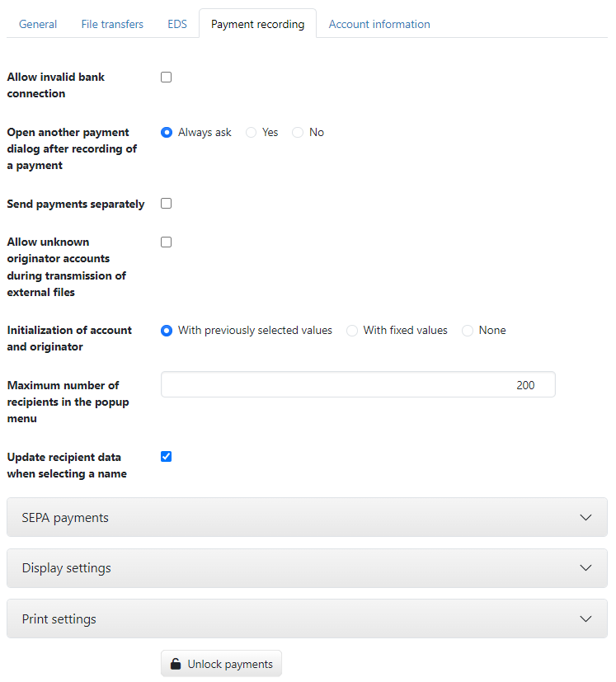
Task: Click the Display settings chevron icon
Action: (585, 568)
